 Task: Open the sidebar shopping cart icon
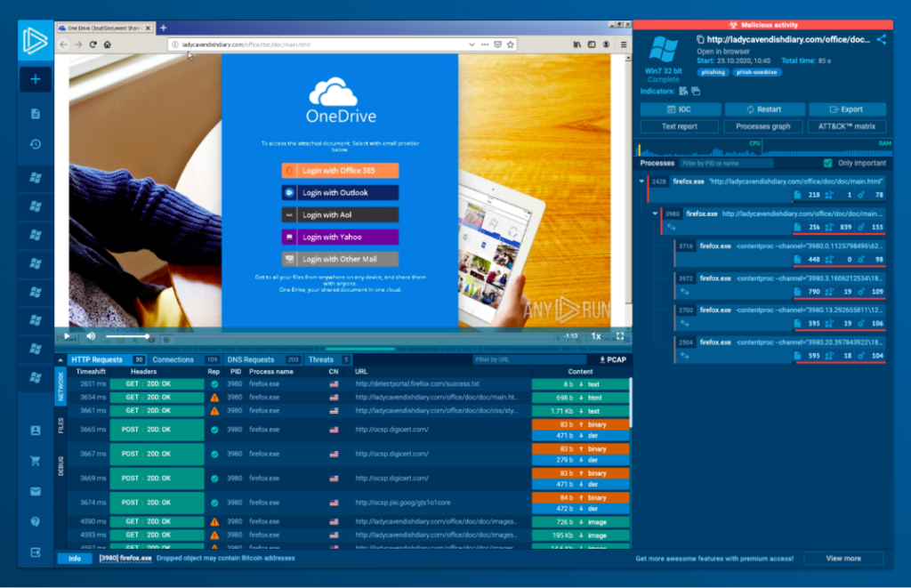tap(36, 461)
